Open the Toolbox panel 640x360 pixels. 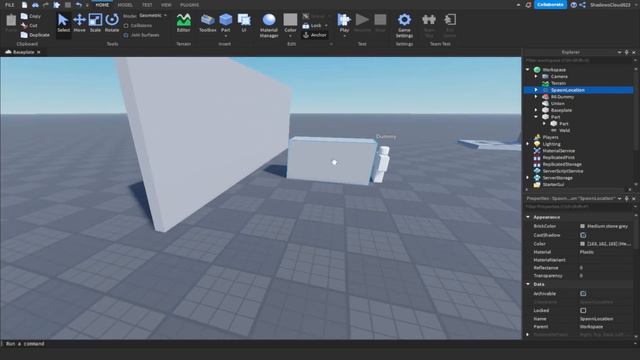[x=207, y=22]
